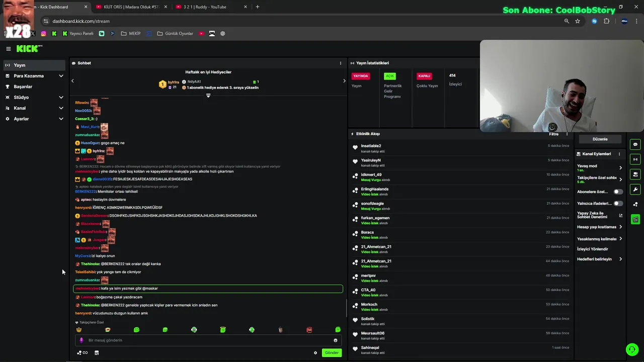Click the YAYINDA status badge
The image size is (644, 362).
(x=361, y=76)
